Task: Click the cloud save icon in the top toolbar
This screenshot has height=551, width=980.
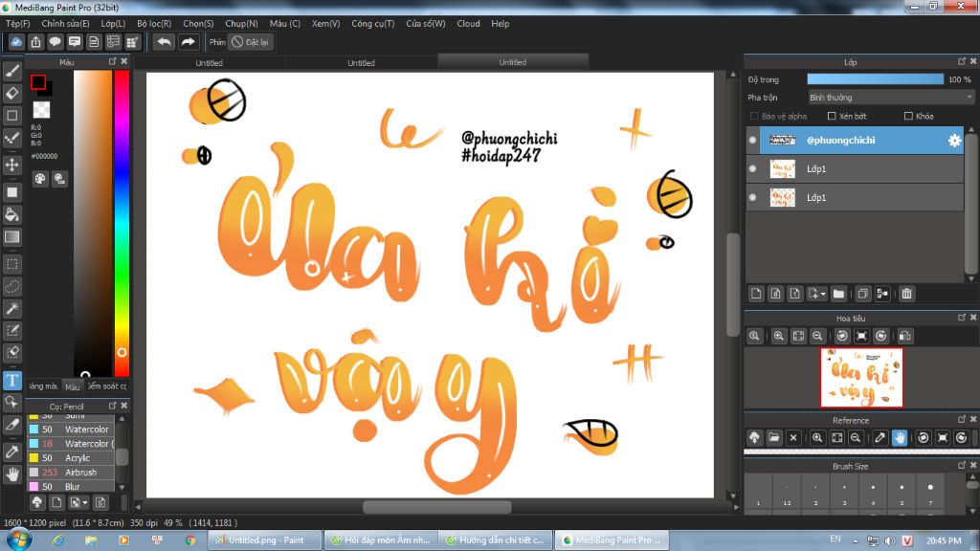Action: pos(16,42)
